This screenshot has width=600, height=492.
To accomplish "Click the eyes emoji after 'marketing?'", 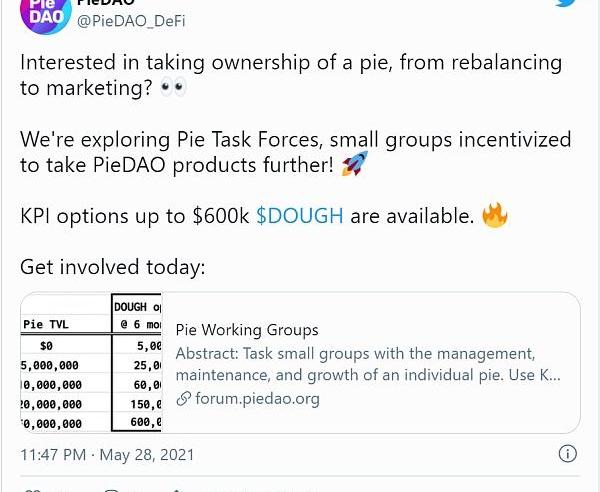I will 173,88.
